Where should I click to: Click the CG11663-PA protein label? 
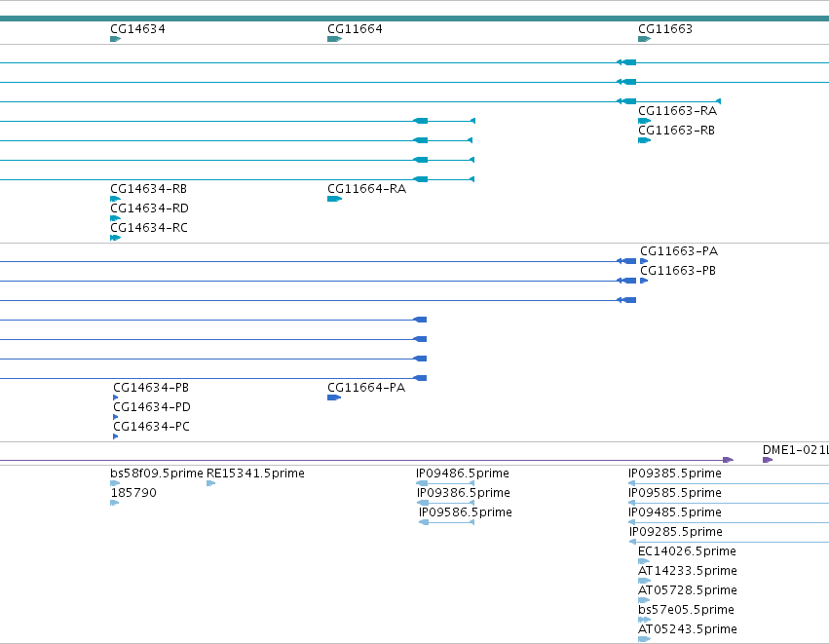click(x=679, y=251)
